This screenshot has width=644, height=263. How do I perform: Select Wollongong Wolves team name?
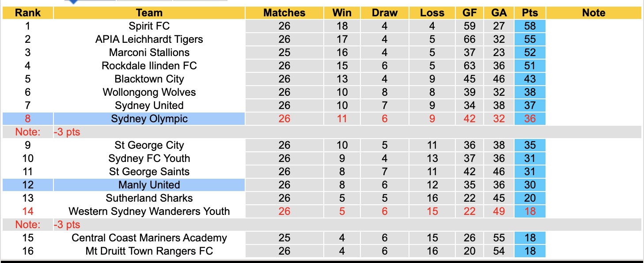(x=149, y=92)
